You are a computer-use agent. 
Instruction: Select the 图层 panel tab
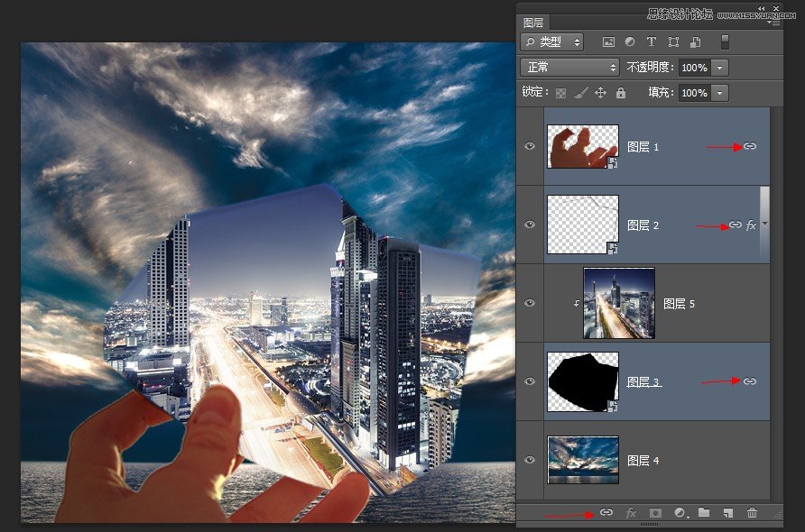click(532, 23)
